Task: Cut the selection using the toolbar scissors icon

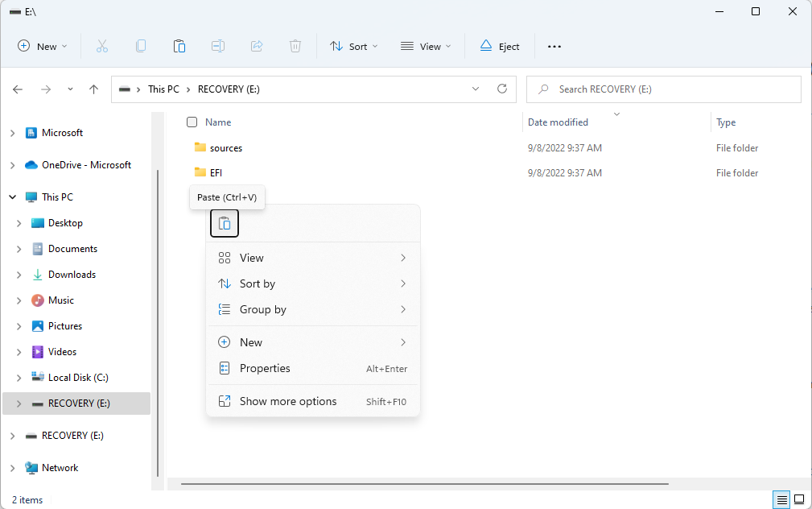Action: [x=101, y=46]
